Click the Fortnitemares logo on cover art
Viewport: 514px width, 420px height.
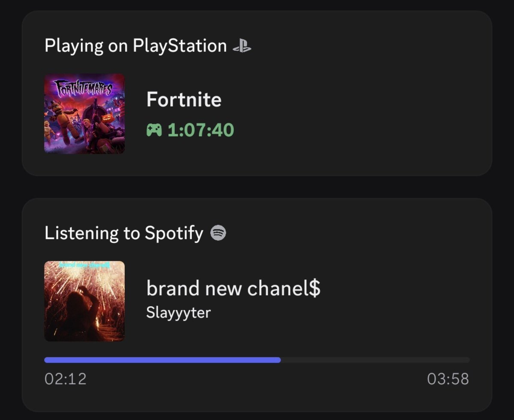(83, 89)
